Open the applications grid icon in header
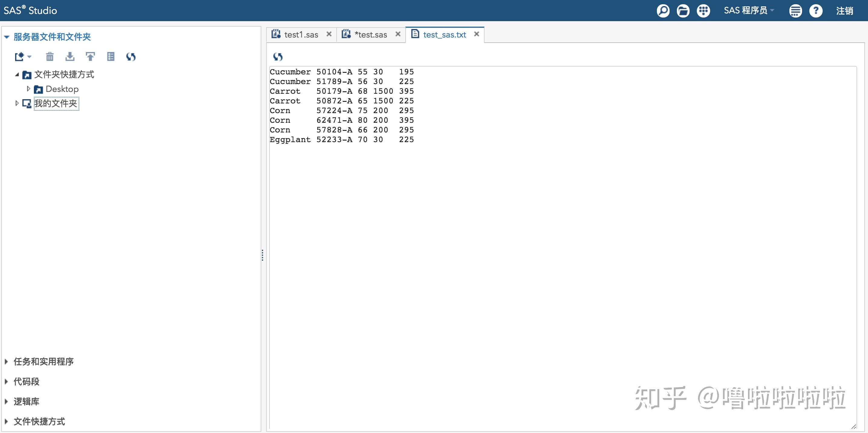This screenshot has width=868, height=433. (x=703, y=11)
